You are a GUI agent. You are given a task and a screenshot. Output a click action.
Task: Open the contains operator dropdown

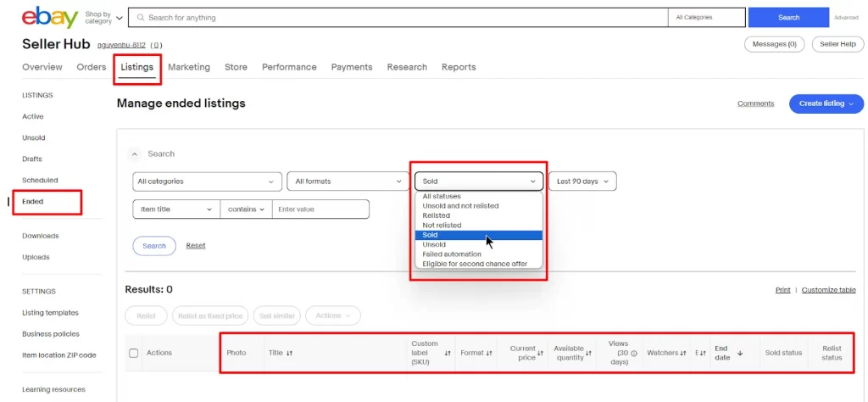tap(247, 209)
